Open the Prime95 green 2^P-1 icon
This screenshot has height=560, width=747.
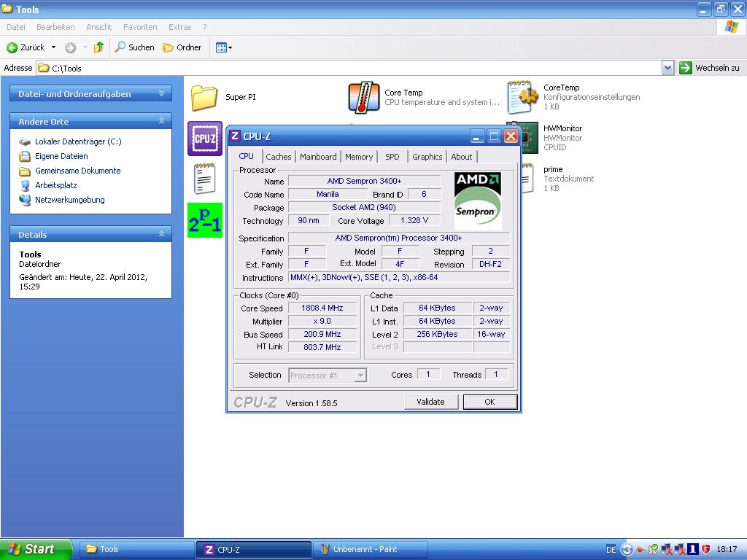click(x=205, y=220)
